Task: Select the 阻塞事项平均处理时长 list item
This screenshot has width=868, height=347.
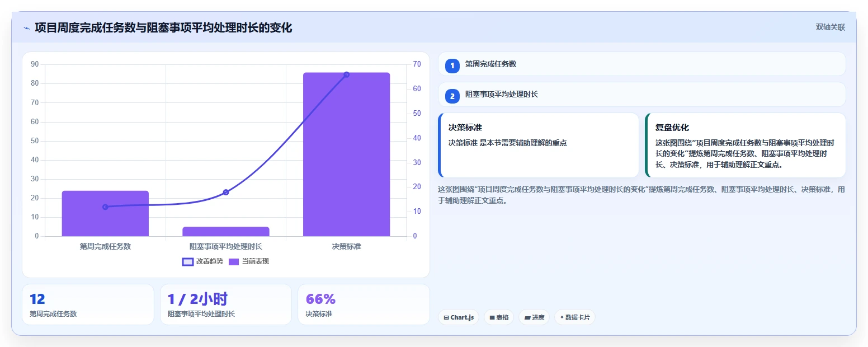Action: [641, 94]
